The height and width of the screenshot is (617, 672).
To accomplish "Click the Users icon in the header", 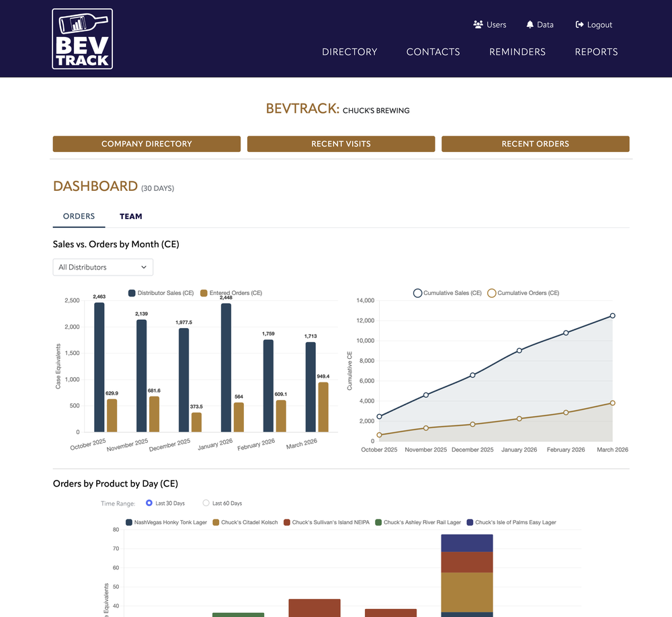I will click(x=479, y=24).
